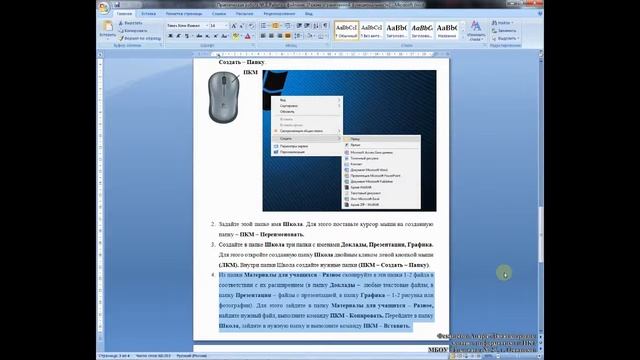Click the Multilevel list icon

[x=287, y=26]
